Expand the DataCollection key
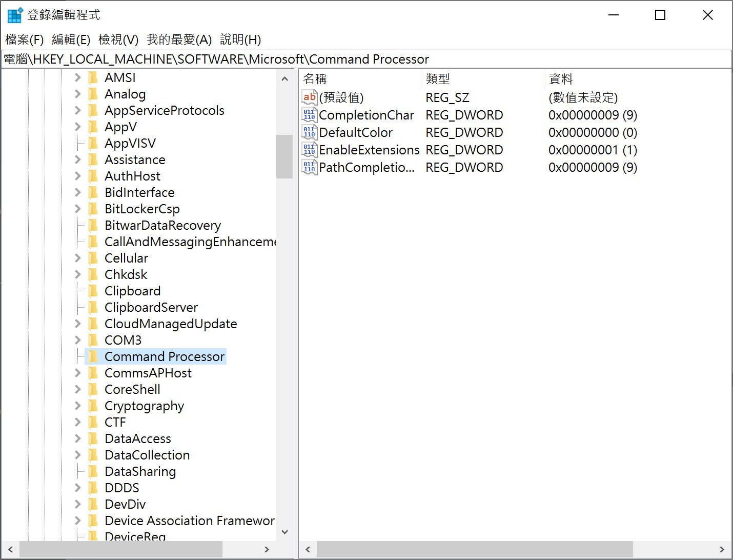 coord(77,455)
